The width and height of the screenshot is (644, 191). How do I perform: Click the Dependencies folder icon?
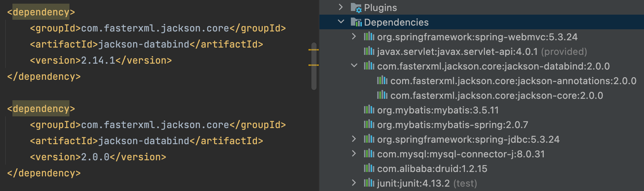pyautogui.click(x=356, y=22)
